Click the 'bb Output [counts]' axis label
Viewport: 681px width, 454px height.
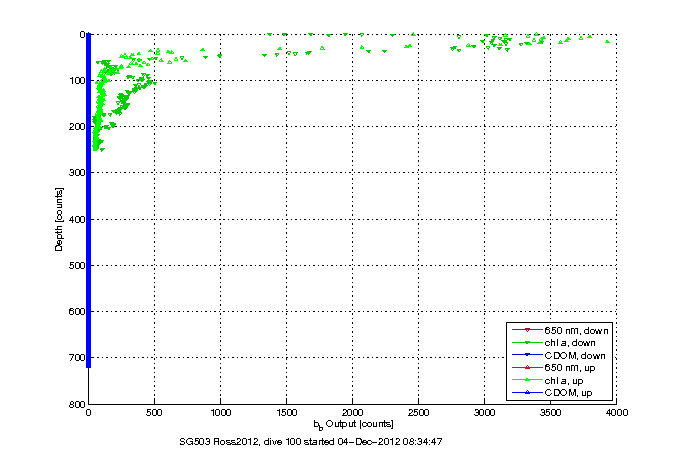[354, 424]
